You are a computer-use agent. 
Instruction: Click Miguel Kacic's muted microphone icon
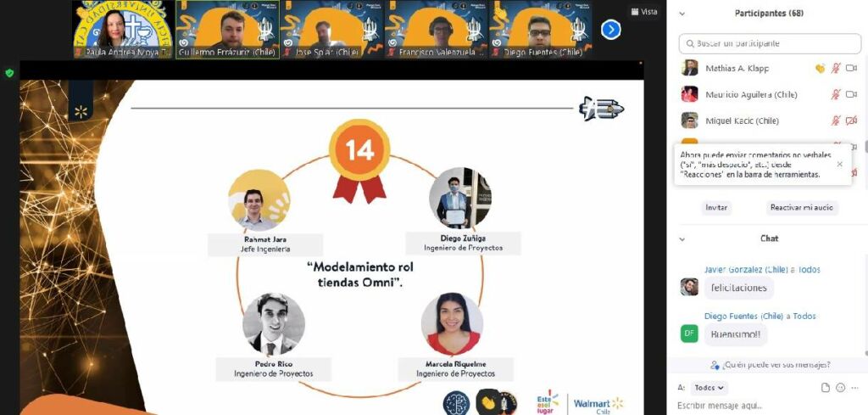[x=836, y=121]
